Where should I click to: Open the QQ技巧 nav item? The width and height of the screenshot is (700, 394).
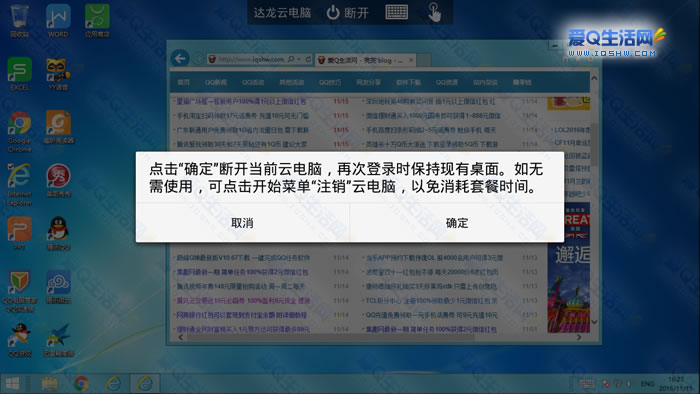pyautogui.click(x=330, y=82)
